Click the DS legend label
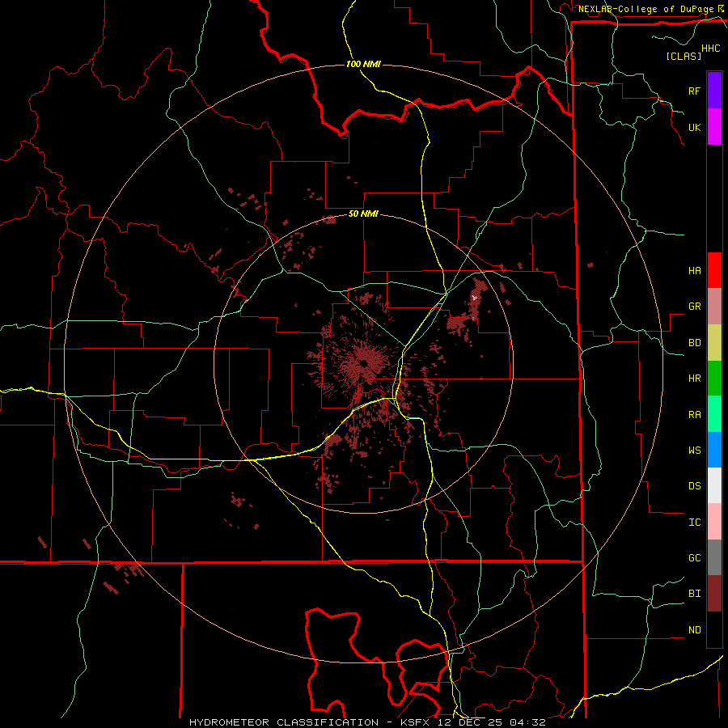This screenshot has height=728, width=728. point(694,486)
